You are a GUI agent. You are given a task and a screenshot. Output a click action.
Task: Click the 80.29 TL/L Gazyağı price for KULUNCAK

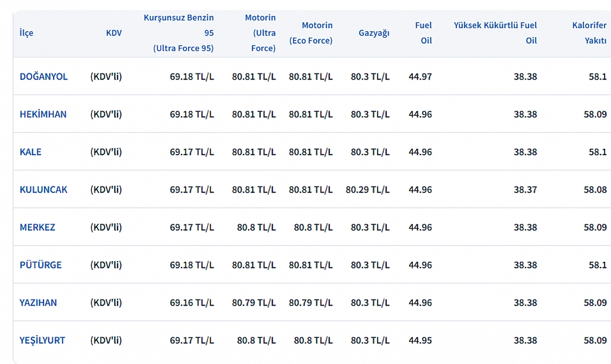[368, 189]
